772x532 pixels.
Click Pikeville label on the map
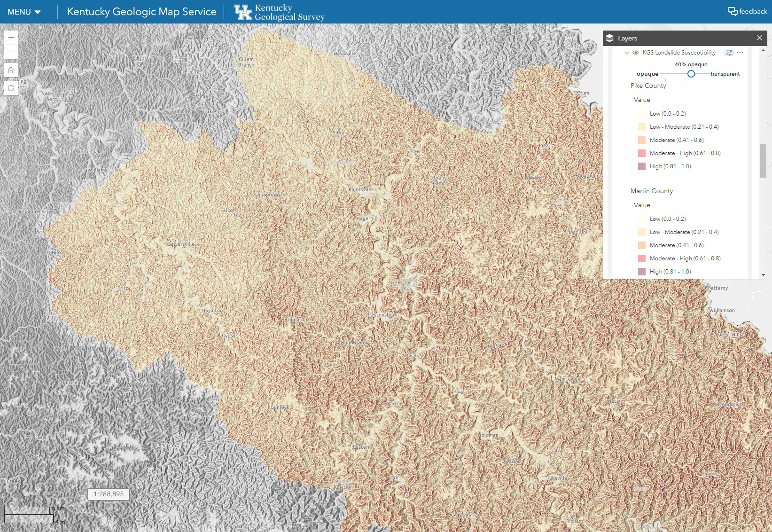tap(557, 478)
